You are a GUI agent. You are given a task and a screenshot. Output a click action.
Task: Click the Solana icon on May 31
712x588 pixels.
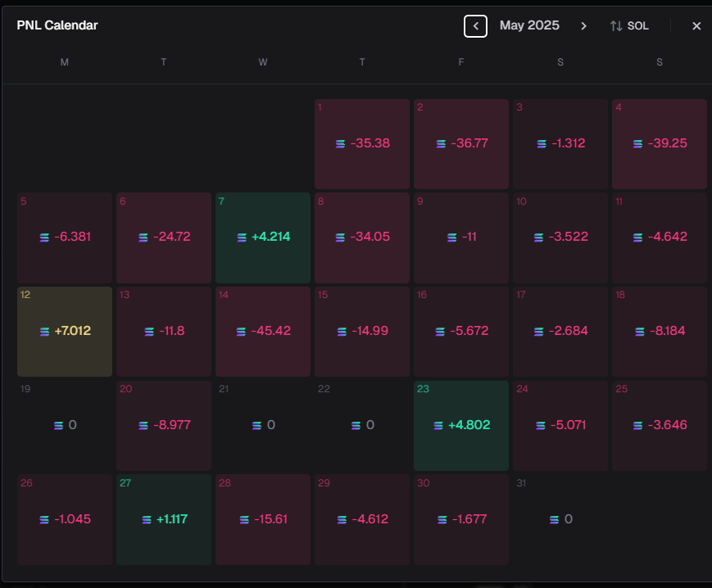(x=555, y=519)
